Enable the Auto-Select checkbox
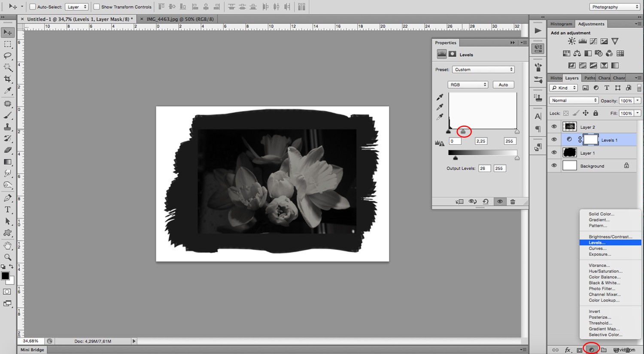This screenshot has height=354, width=644. coord(32,6)
